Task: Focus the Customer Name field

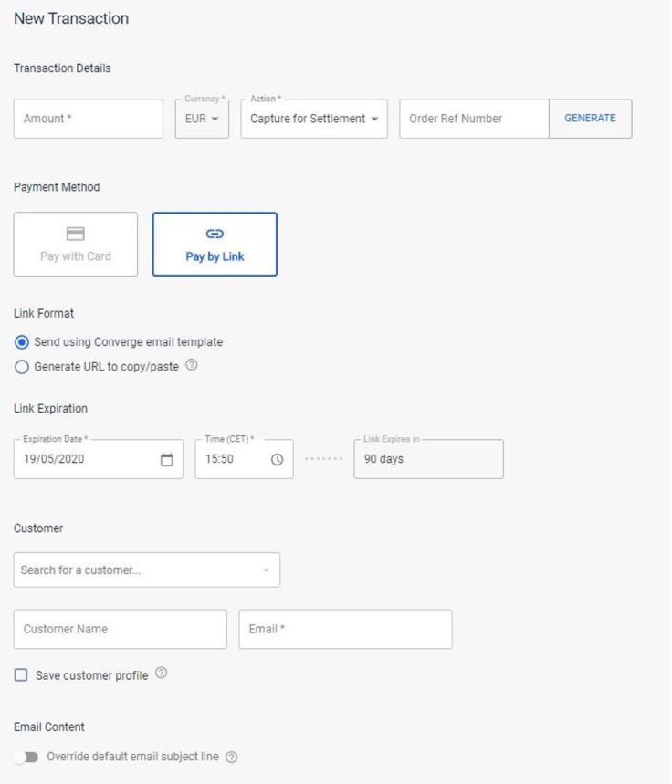Action: pyautogui.click(x=121, y=630)
